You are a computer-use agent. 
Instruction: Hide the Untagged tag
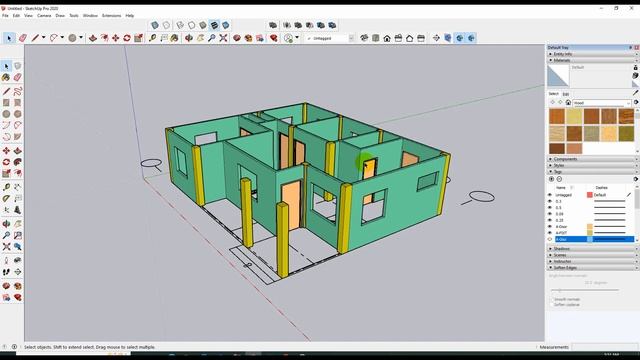550,195
